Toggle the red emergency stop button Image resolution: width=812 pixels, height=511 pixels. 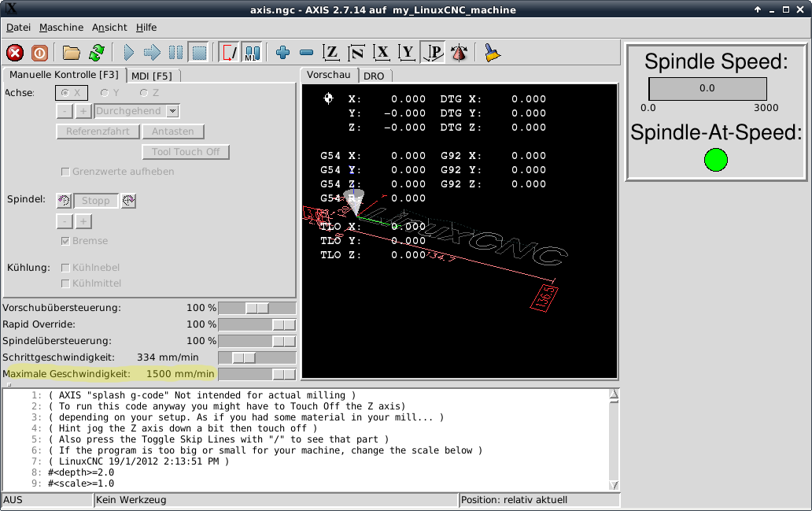click(x=15, y=53)
